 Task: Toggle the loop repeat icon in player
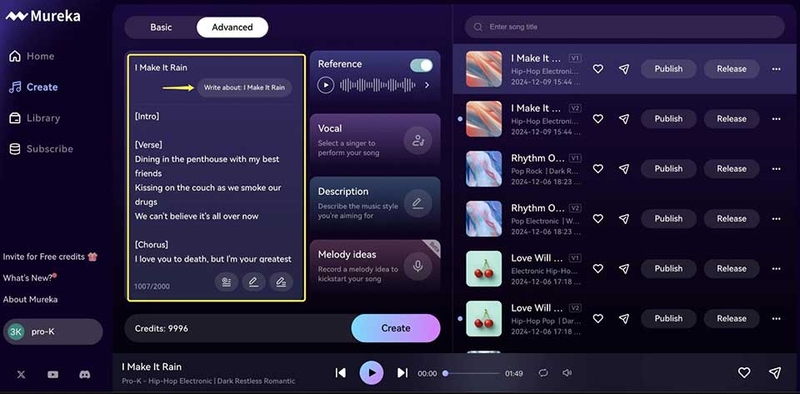[543, 373]
